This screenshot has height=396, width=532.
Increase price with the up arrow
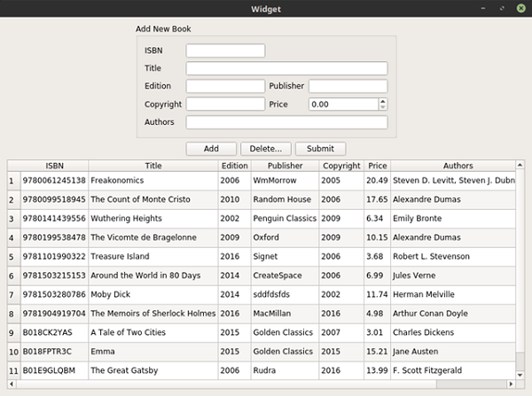click(383, 101)
